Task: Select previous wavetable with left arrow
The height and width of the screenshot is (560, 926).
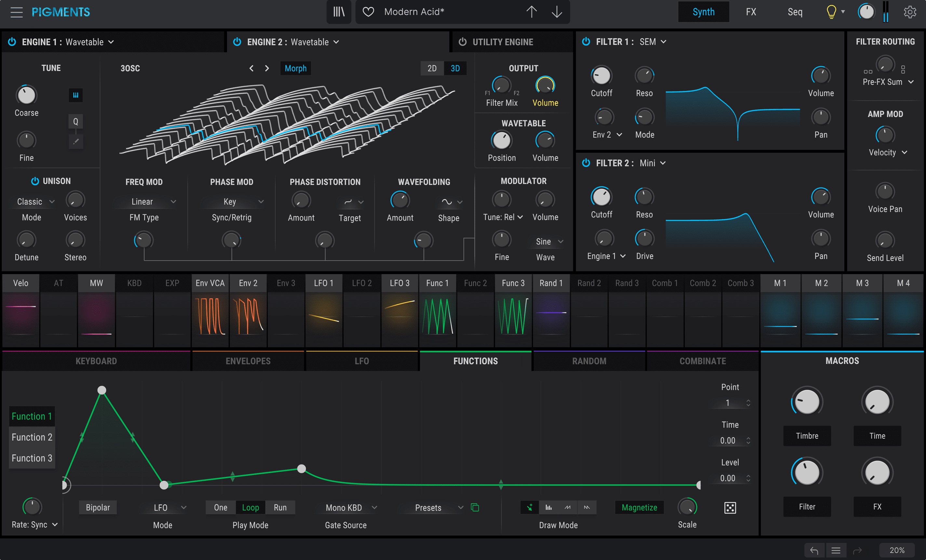Action: click(251, 68)
